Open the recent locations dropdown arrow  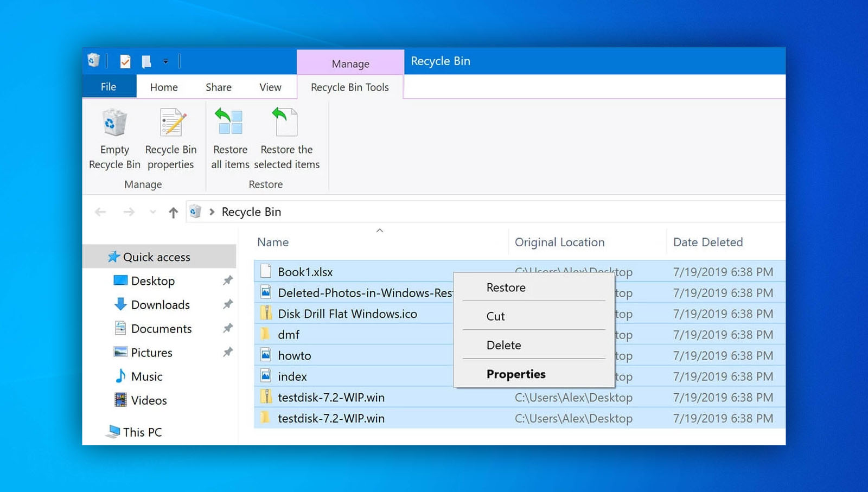coord(152,212)
